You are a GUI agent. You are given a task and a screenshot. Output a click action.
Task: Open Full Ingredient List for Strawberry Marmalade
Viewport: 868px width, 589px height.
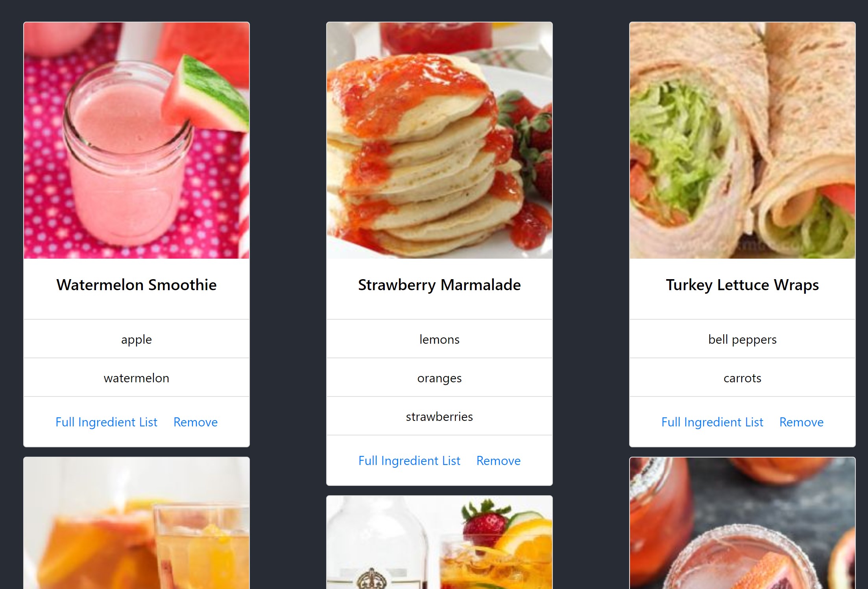[x=409, y=461]
